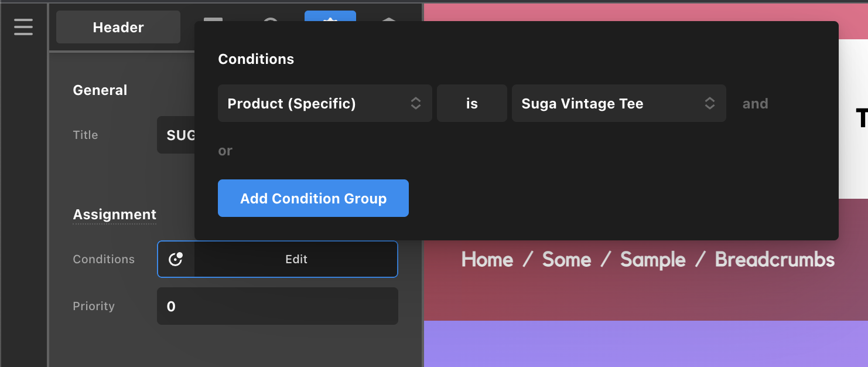Screen dimensions: 868x367
Task: Expand the Suga Vintage Tee value dropdown
Action: (618, 104)
